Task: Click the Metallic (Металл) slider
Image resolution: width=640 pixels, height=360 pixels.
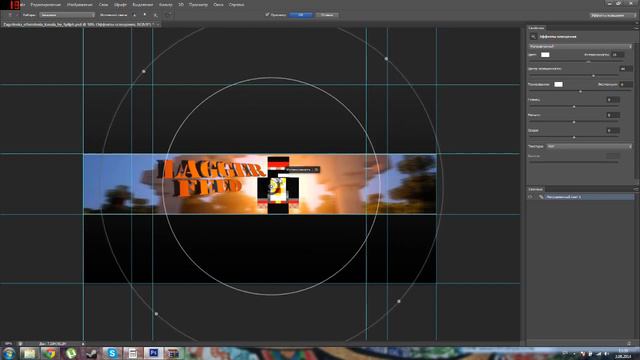Action: (574, 122)
